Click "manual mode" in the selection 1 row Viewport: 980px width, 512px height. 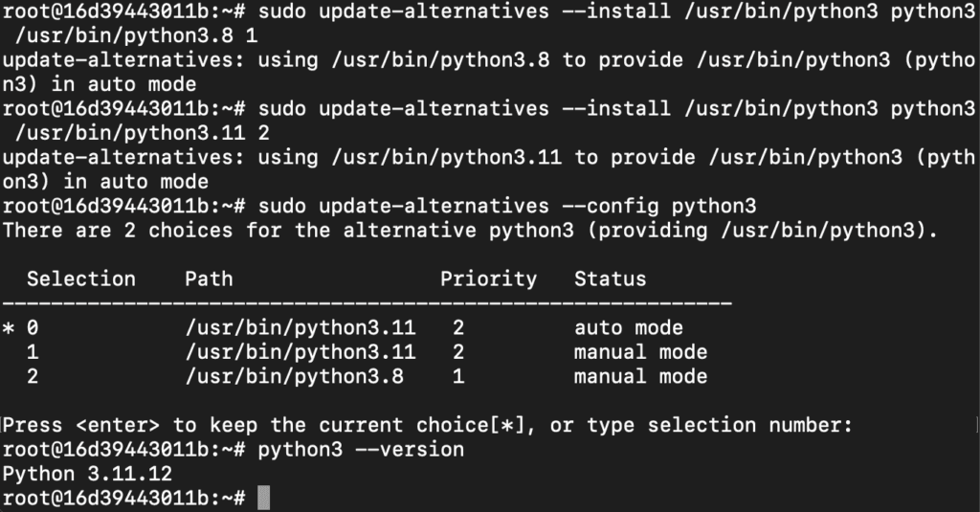click(640, 352)
